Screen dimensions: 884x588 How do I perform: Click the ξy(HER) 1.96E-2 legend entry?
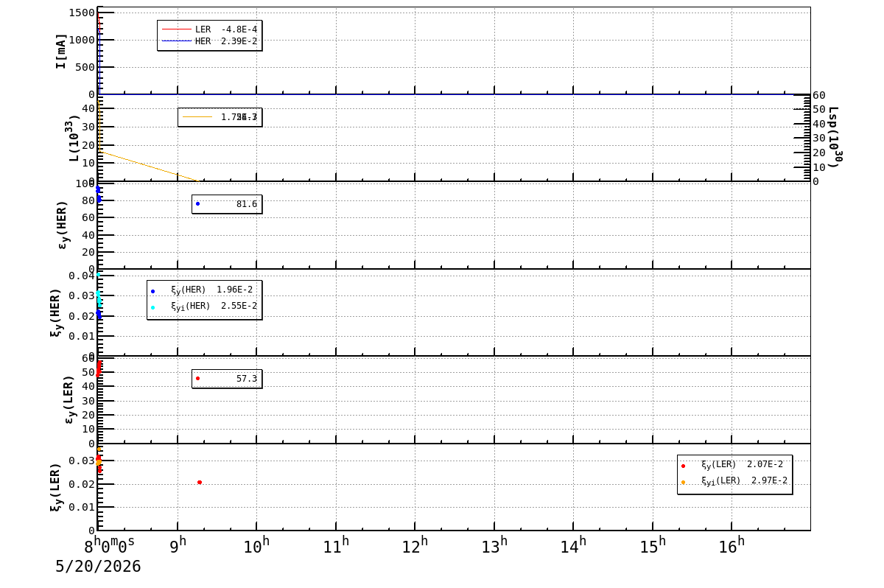click(203, 290)
